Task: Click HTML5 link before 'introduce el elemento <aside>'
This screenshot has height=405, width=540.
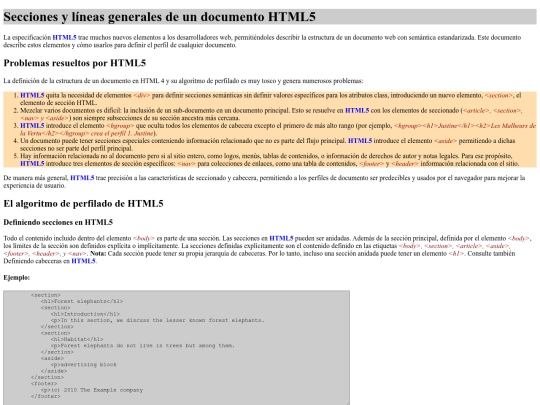Action: coord(360,141)
